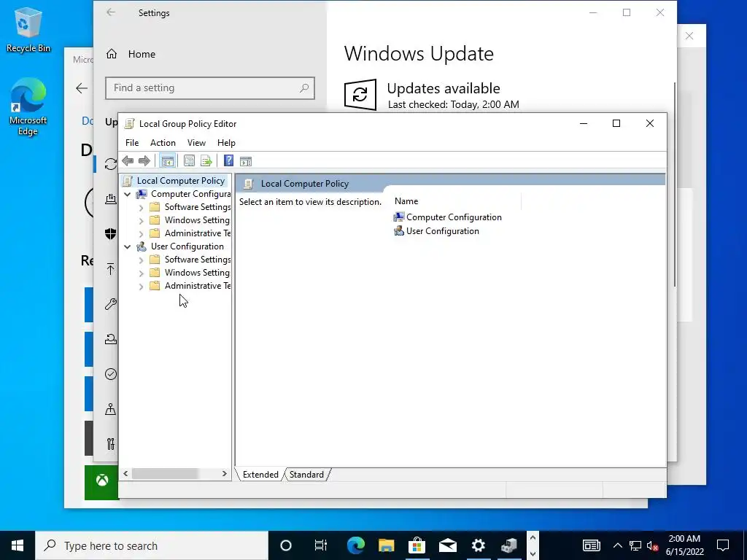747x560 pixels.
Task: Click the Windows Update refresh icon next to Updates available
Action: click(x=360, y=94)
